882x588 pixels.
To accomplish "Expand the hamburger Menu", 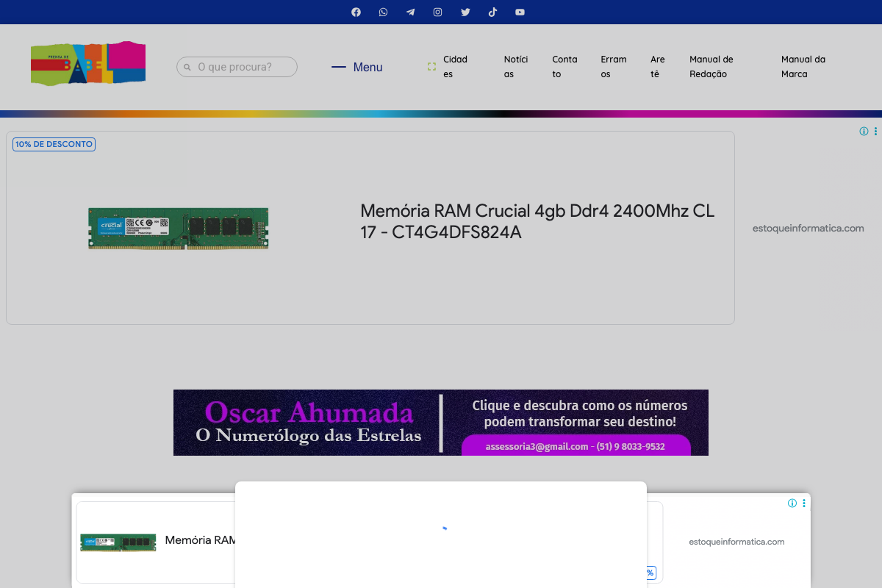I will pos(357,67).
